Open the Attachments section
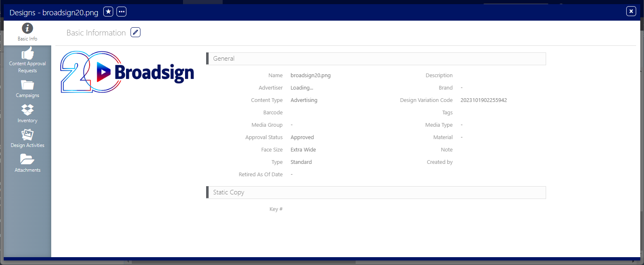Viewport: 644px width, 265px height. click(27, 163)
